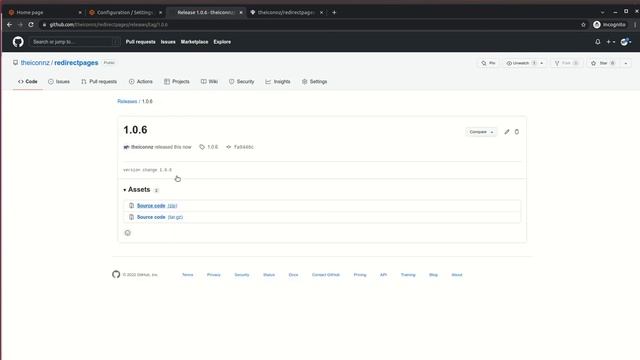640x360 pixels.
Task: Star the redirectpages repository
Action: click(x=603, y=63)
